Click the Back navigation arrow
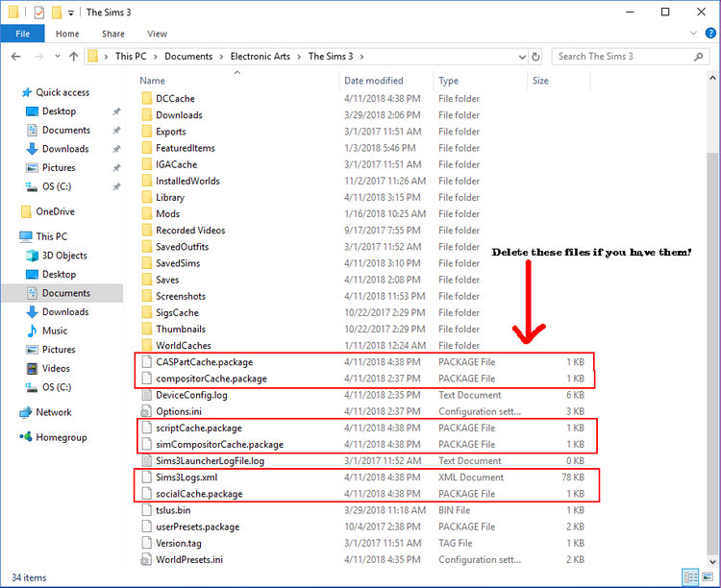This screenshot has height=588, width=721. [15, 57]
